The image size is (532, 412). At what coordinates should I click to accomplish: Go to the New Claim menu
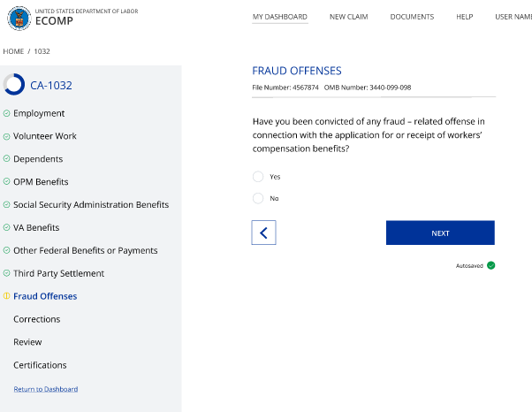pos(348,17)
